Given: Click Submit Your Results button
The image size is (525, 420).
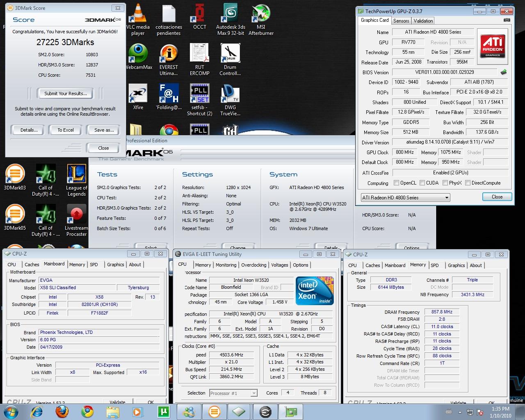Looking at the screenshot, I should pyautogui.click(x=66, y=94).
